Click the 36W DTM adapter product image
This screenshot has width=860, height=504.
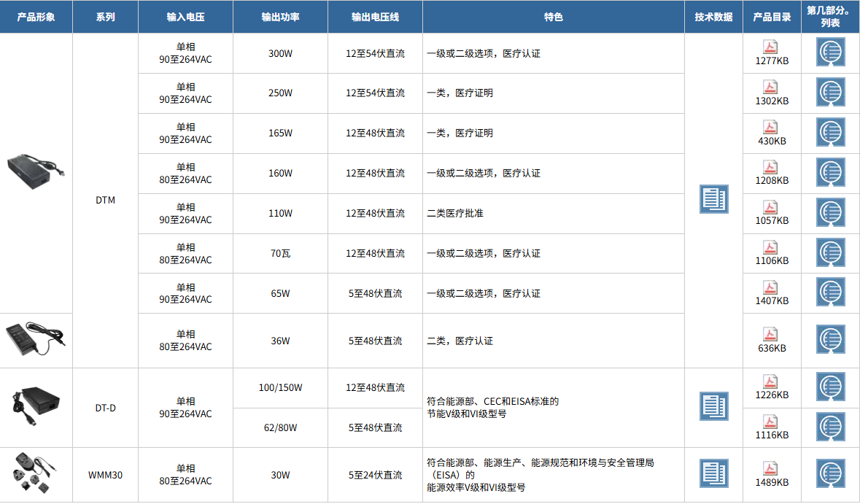(36, 338)
